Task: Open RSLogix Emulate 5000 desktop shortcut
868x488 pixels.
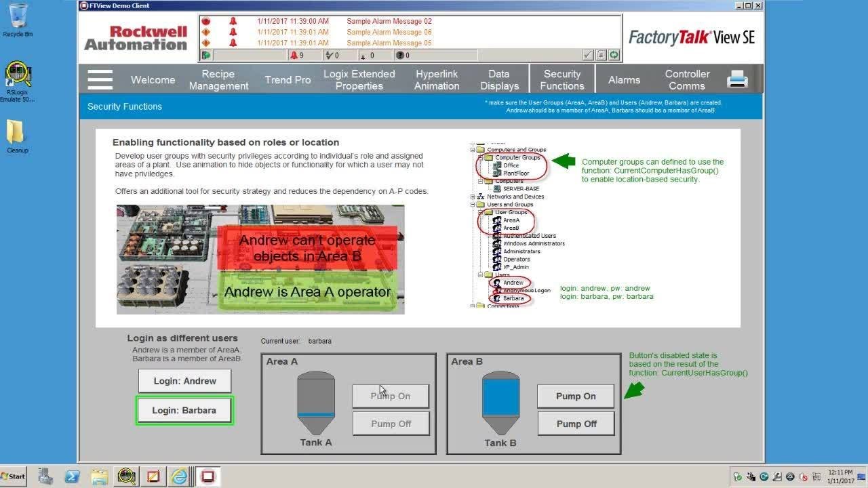Action: [18, 82]
